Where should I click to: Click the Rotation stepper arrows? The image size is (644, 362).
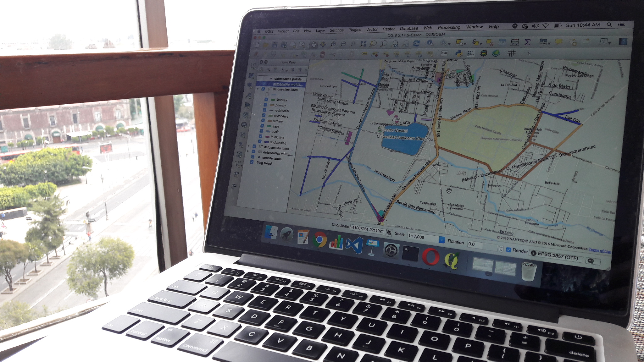coord(501,248)
